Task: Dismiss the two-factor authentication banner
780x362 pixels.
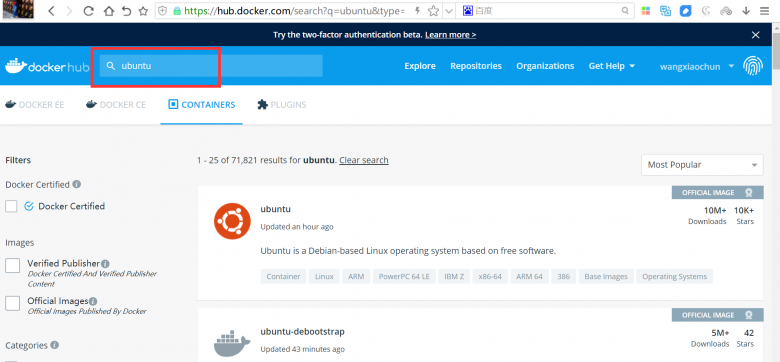Action: 756,35
